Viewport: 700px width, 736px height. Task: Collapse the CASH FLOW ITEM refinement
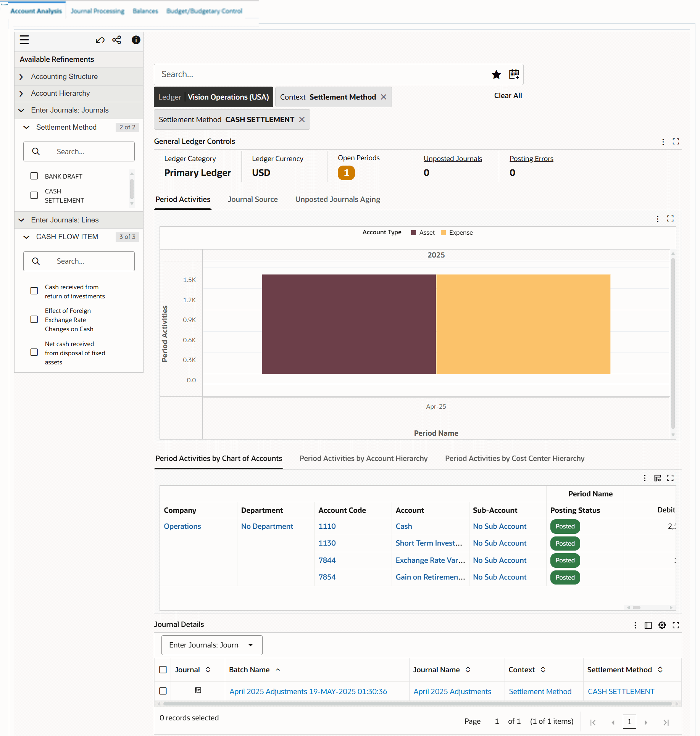(26, 237)
